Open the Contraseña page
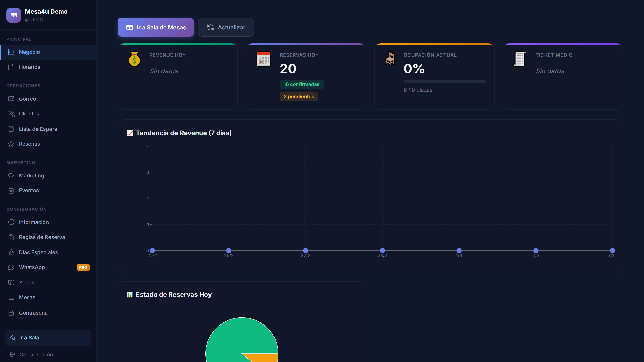Screen dimensions: 644x362 tap(48, 313)
